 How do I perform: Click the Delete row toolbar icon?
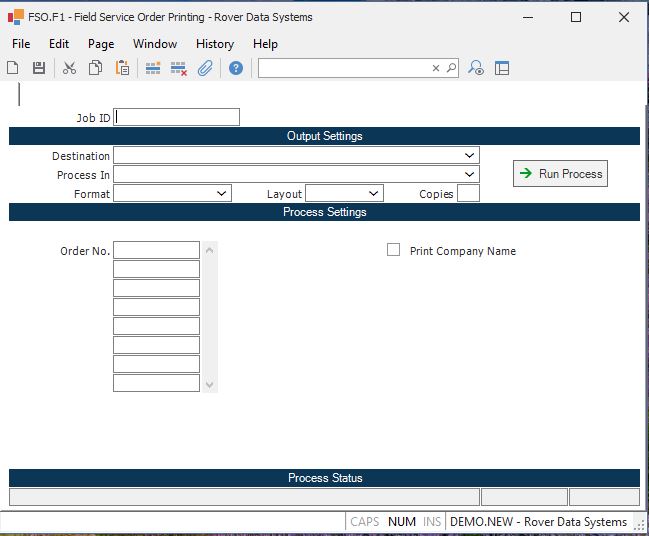[x=179, y=68]
